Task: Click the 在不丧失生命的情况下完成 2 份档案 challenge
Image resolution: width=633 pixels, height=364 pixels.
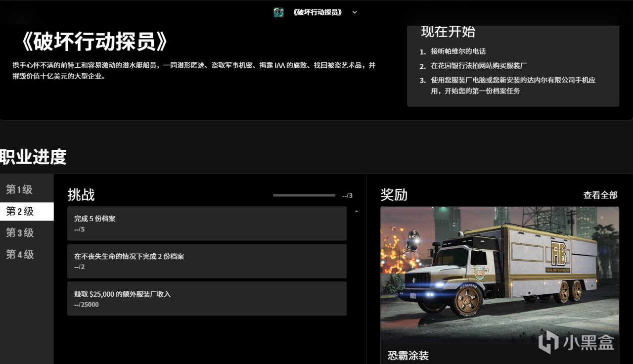Action: click(x=207, y=261)
